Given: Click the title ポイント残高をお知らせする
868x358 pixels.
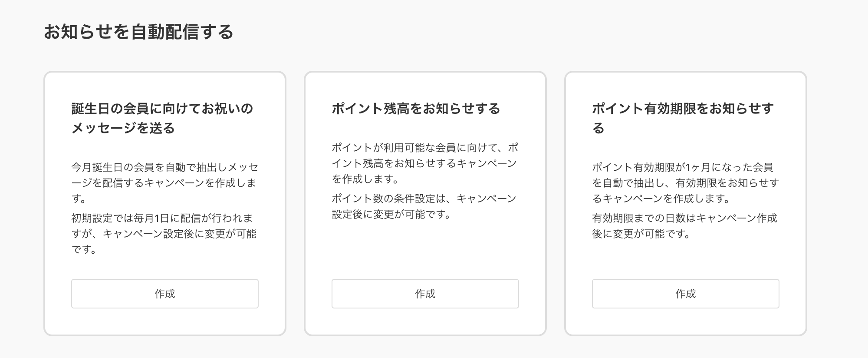Looking at the screenshot, I should (x=416, y=109).
